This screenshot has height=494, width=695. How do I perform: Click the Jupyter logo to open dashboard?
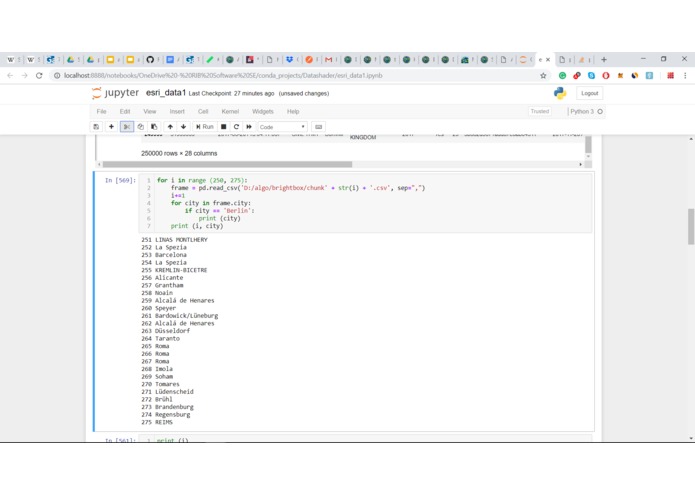(x=116, y=93)
